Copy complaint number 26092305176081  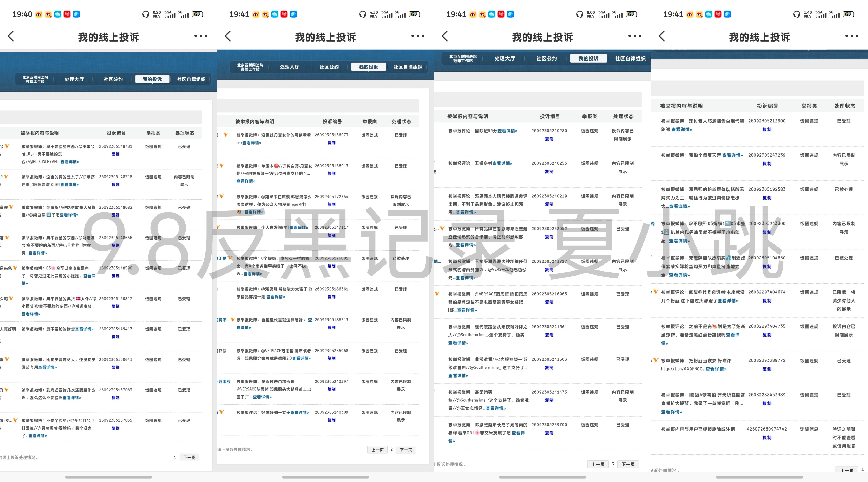(x=332, y=266)
